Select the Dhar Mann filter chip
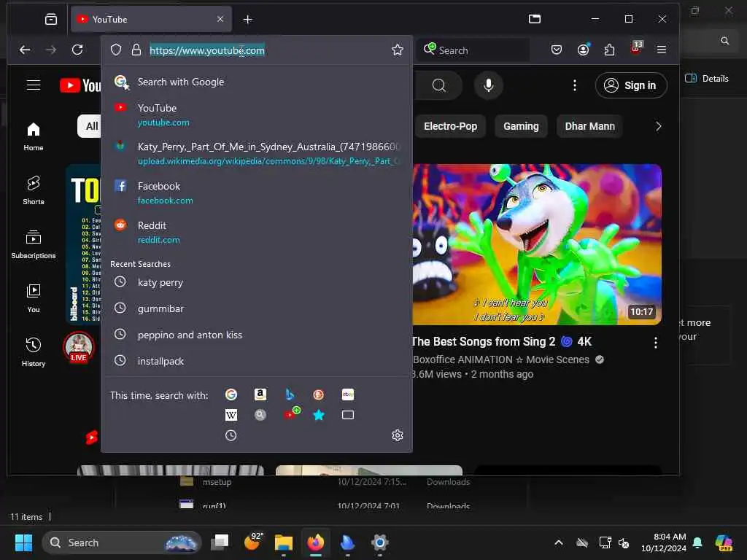This screenshot has height=560, width=747. pos(589,126)
